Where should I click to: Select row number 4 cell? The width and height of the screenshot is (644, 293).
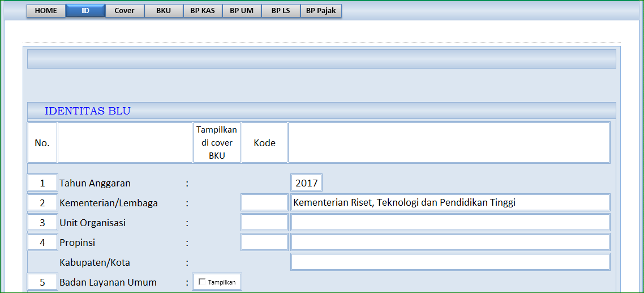42,242
